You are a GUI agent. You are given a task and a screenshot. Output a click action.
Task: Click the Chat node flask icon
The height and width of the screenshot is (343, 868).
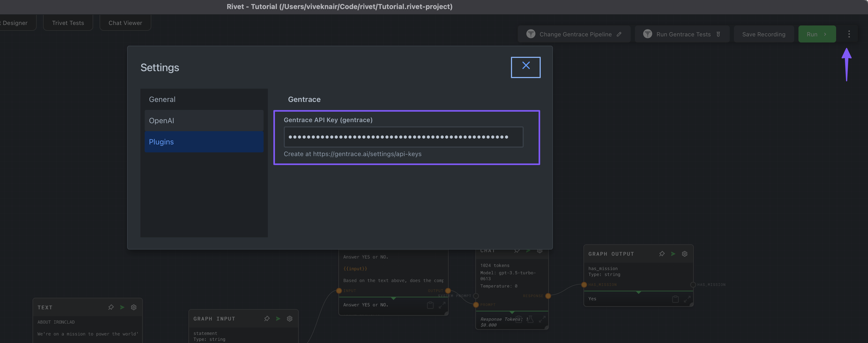tap(530, 319)
